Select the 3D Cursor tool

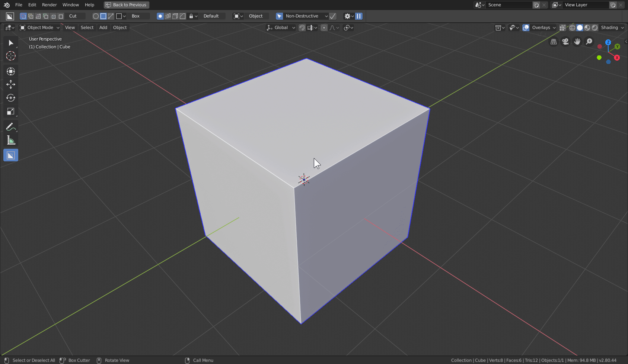click(10, 56)
